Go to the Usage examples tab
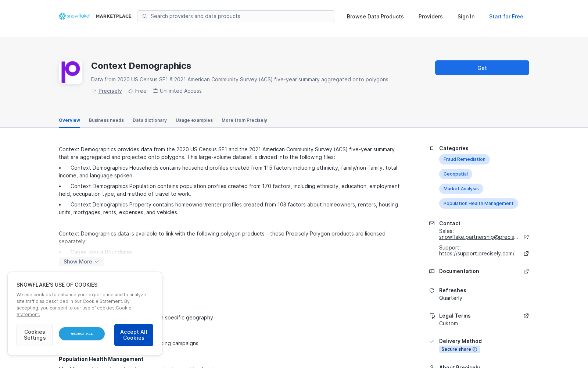The width and height of the screenshot is (588, 368). pos(194,120)
